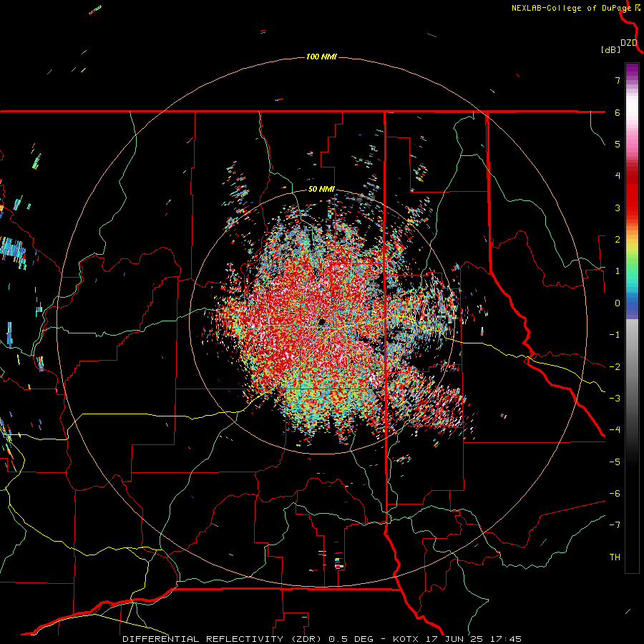The height and width of the screenshot is (644, 644).
Task: Click the -6 value on the color scale
Action: (x=615, y=494)
